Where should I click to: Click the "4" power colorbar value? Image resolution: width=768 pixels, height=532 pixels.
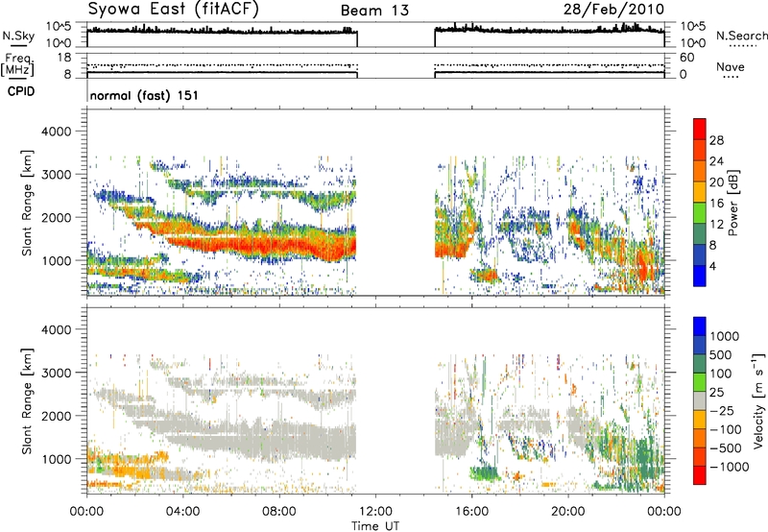point(712,266)
